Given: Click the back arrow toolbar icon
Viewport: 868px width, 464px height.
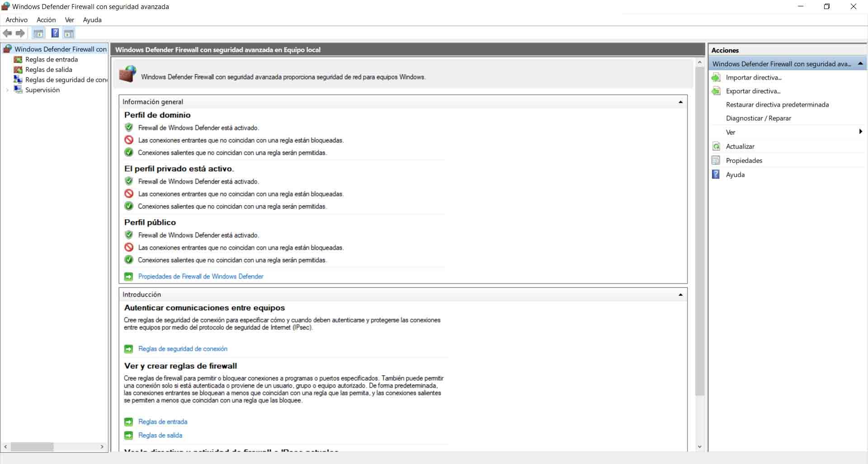Looking at the screenshot, I should [7, 33].
